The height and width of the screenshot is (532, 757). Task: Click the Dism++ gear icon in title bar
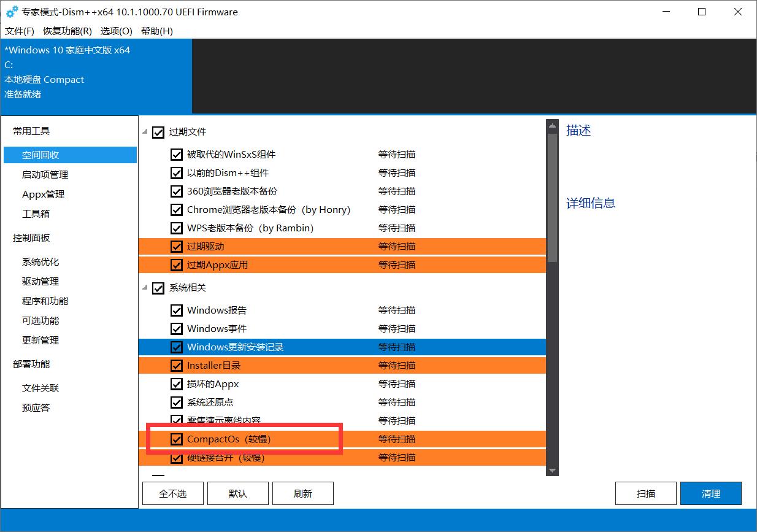click(x=12, y=12)
